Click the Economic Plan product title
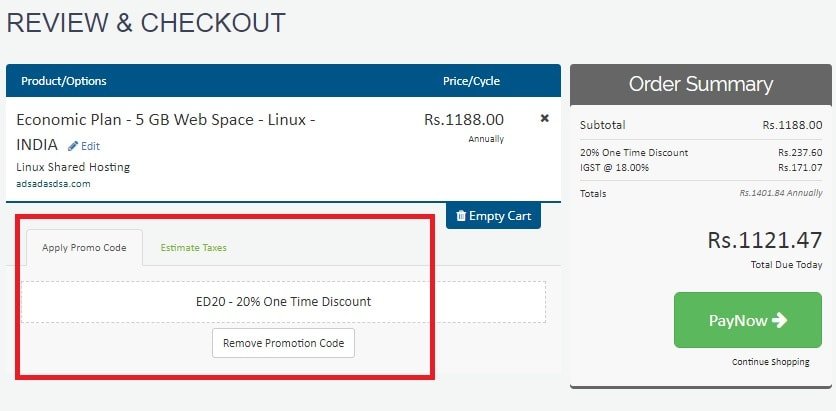Image resolution: width=836 pixels, height=411 pixels. pyautogui.click(x=166, y=132)
